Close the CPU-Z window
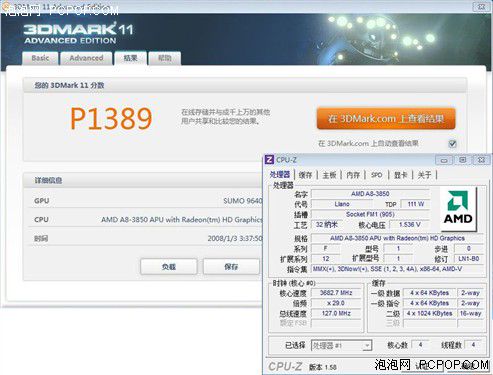 coord(481,160)
